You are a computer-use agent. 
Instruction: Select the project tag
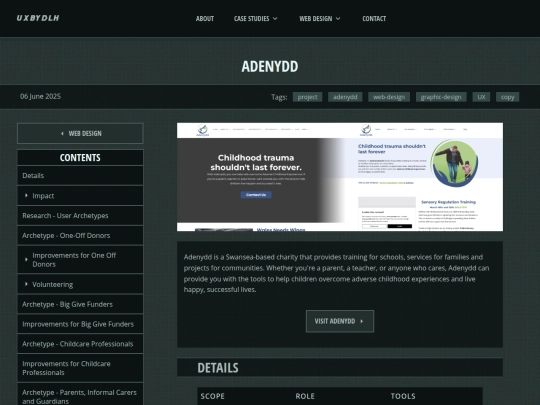coord(308,97)
